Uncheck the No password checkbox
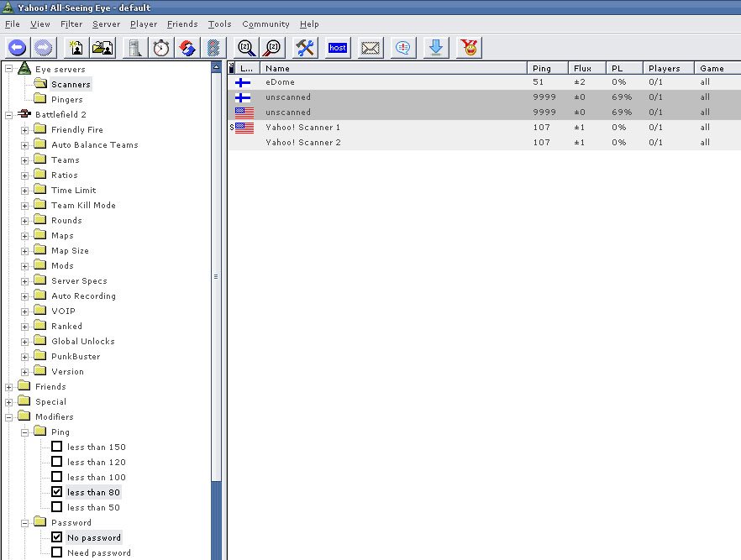 57,536
